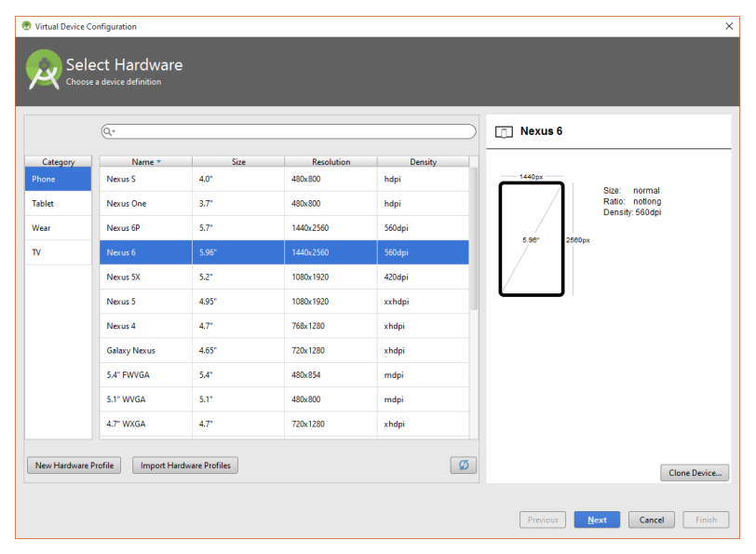Click the device list vertical scrollbar
This screenshot has height=554, width=756.
(x=474, y=238)
